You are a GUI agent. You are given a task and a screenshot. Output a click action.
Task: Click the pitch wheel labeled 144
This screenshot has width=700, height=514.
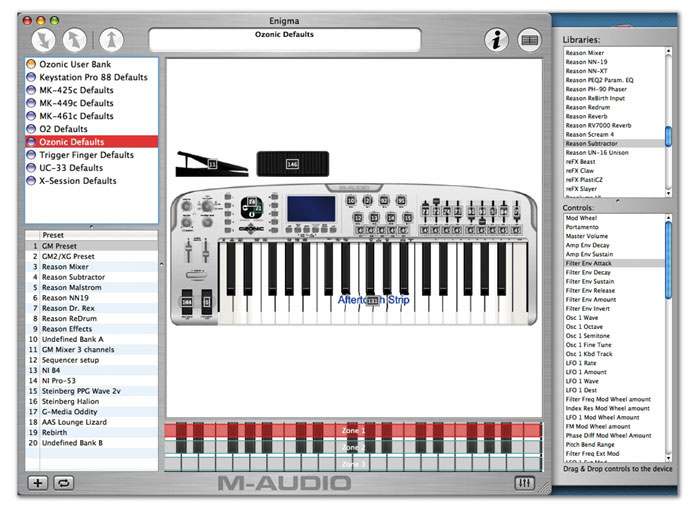pos(187,302)
